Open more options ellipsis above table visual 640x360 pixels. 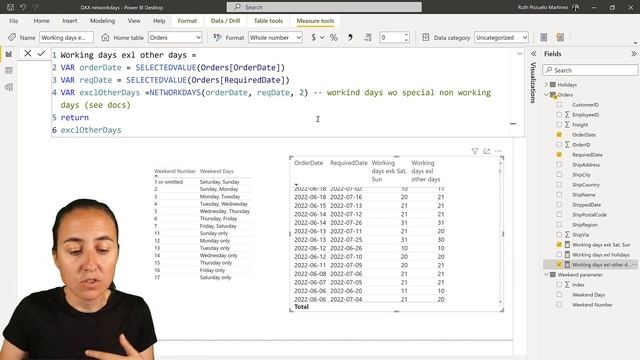point(498,151)
